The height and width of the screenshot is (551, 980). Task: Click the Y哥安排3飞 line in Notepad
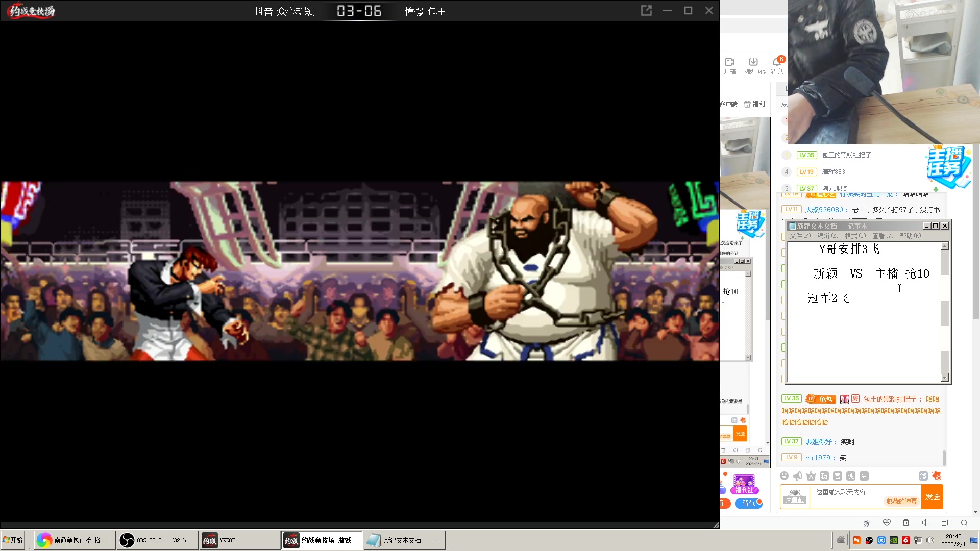click(x=849, y=249)
